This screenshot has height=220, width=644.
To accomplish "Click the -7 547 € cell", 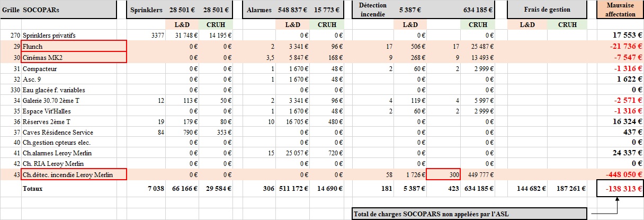I will (x=620, y=58).
